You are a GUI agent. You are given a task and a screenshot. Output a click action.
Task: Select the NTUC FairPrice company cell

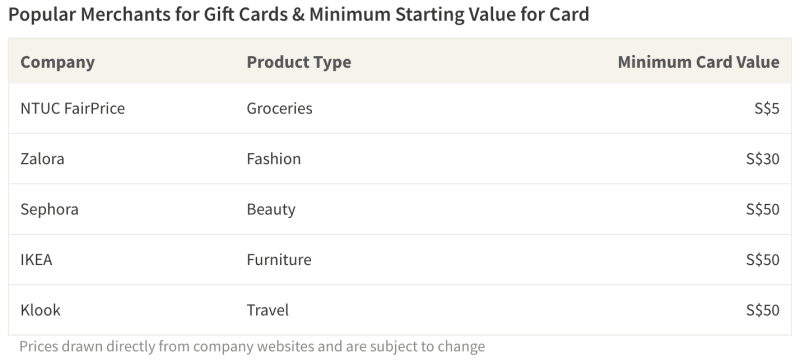pyautogui.click(x=72, y=109)
